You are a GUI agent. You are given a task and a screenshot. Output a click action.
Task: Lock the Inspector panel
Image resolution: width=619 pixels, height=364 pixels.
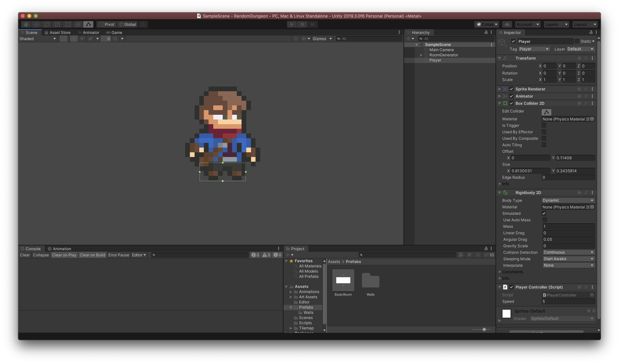[591, 32]
